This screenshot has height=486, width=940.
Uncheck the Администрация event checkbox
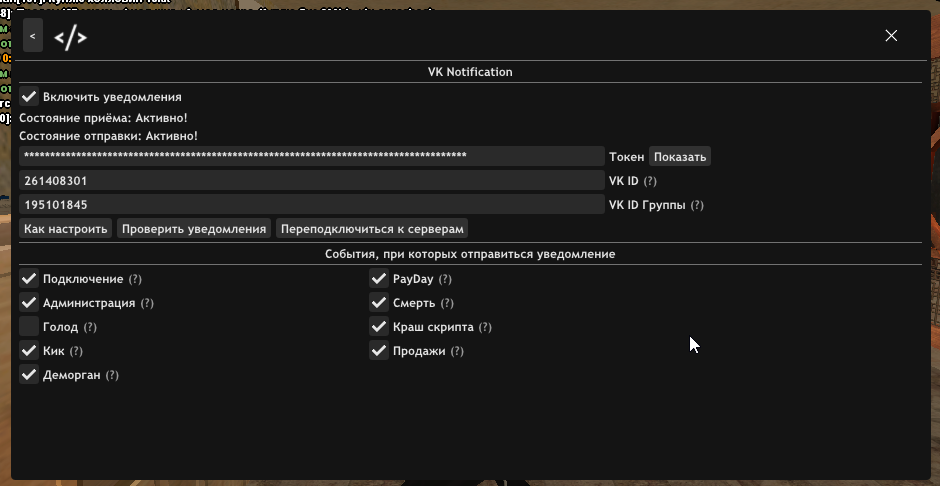point(29,303)
